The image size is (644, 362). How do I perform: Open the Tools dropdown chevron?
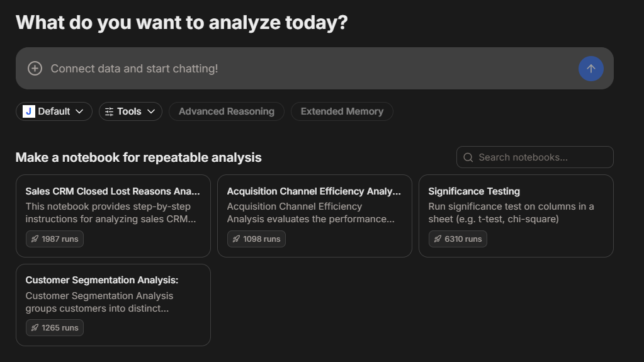click(x=151, y=111)
